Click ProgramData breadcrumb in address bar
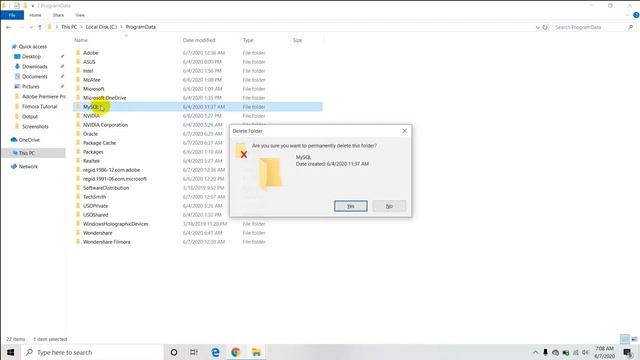The height and width of the screenshot is (360, 640). (140, 27)
